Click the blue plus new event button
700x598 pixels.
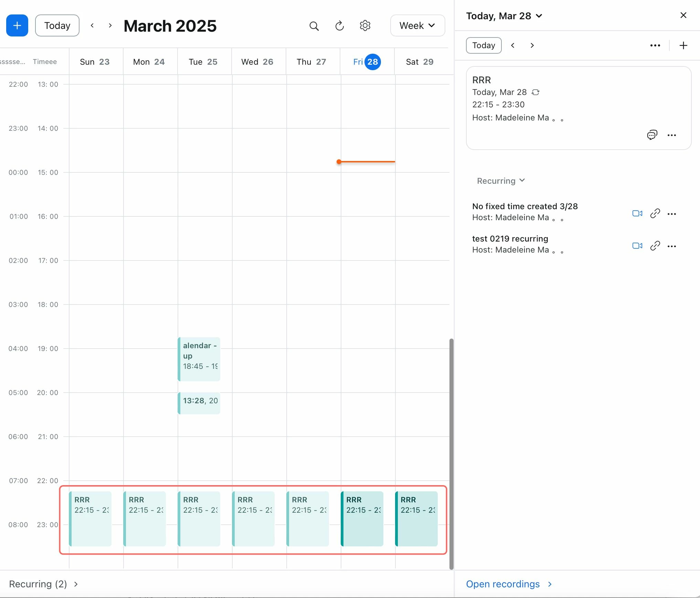point(17,25)
